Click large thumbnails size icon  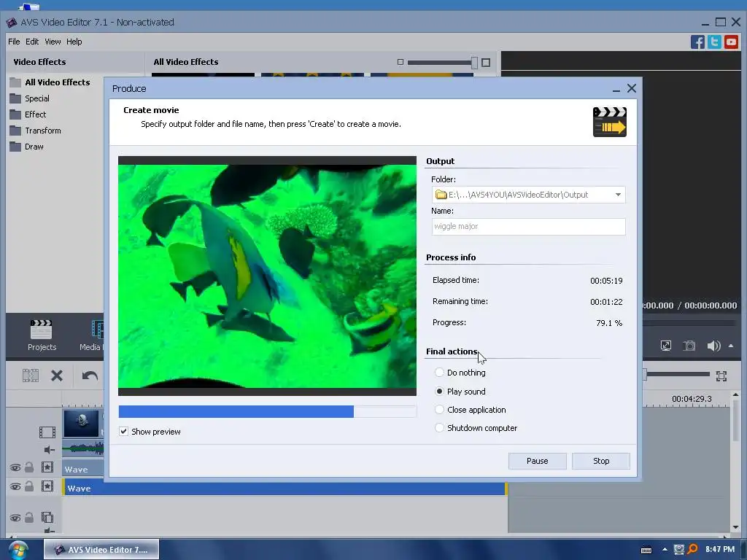click(x=486, y=63)
